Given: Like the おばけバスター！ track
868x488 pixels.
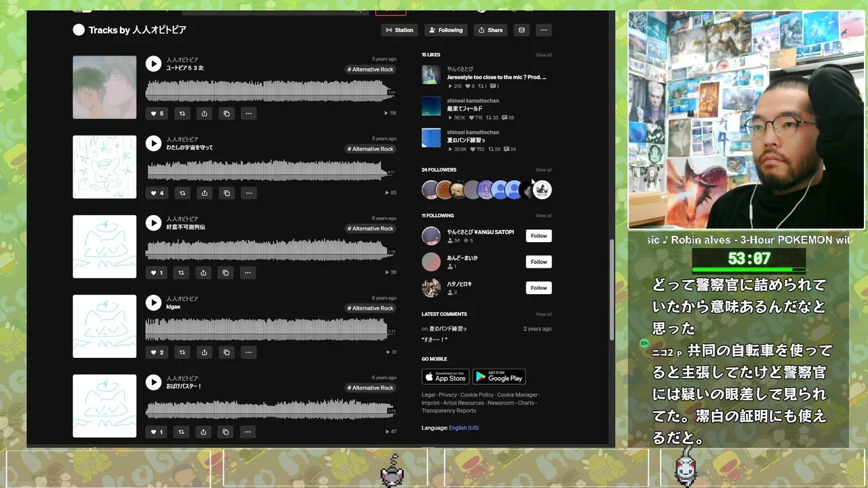Looking at the screenshot, I should pyautogui.click(x=156, y=432).
